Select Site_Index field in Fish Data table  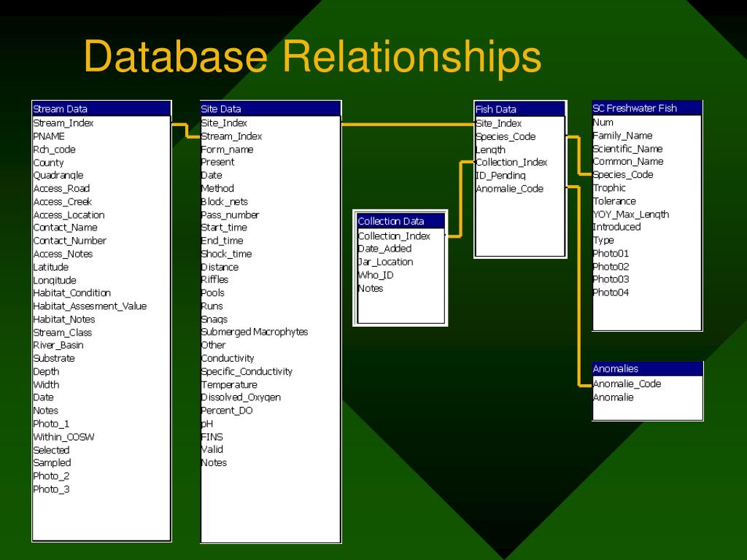click(x=499, y=123)
